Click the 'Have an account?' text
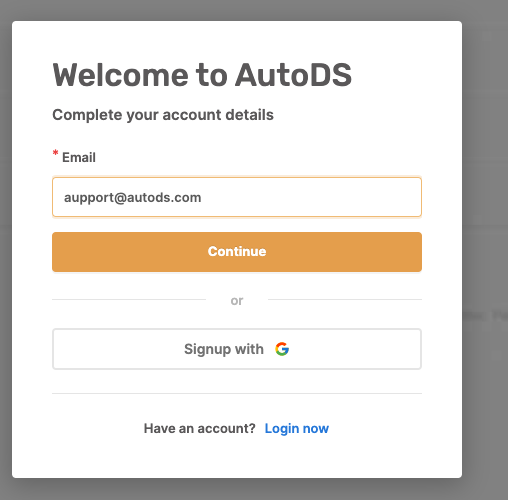Viewport: 508px width, 500px height. coord(199,428)
